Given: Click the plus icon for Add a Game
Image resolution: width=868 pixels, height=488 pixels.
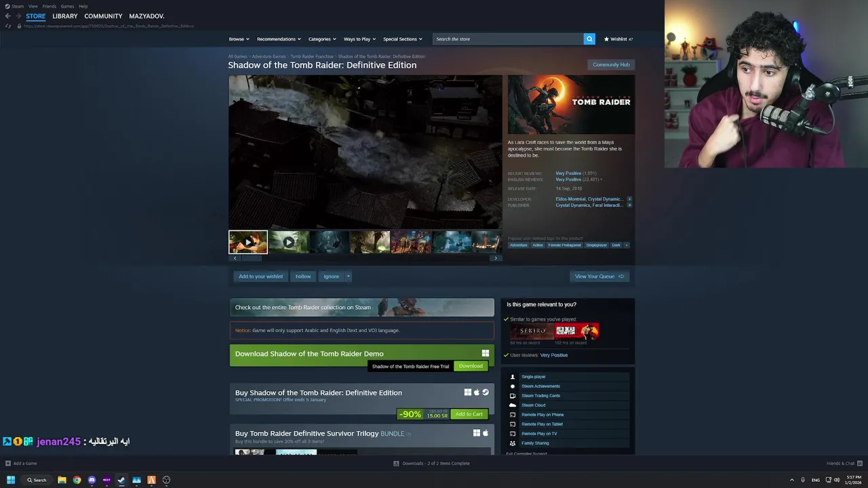Looking at the screenshot, I should (8, 464).
